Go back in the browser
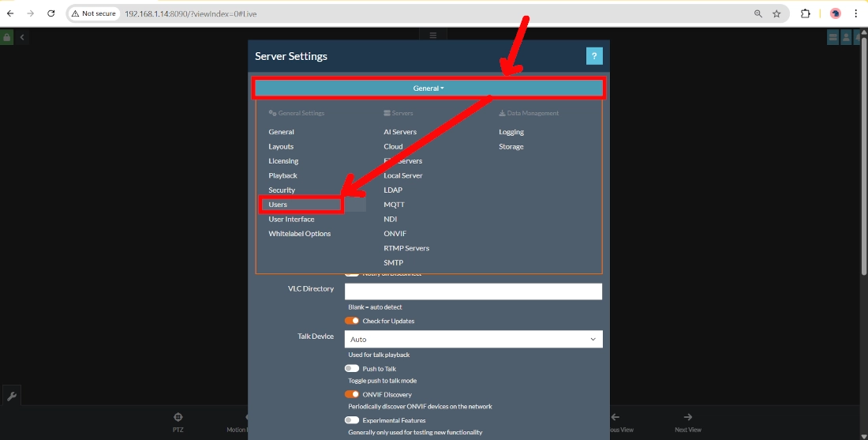The height and width of the screenshot is (440, 868). click(10, 13)
